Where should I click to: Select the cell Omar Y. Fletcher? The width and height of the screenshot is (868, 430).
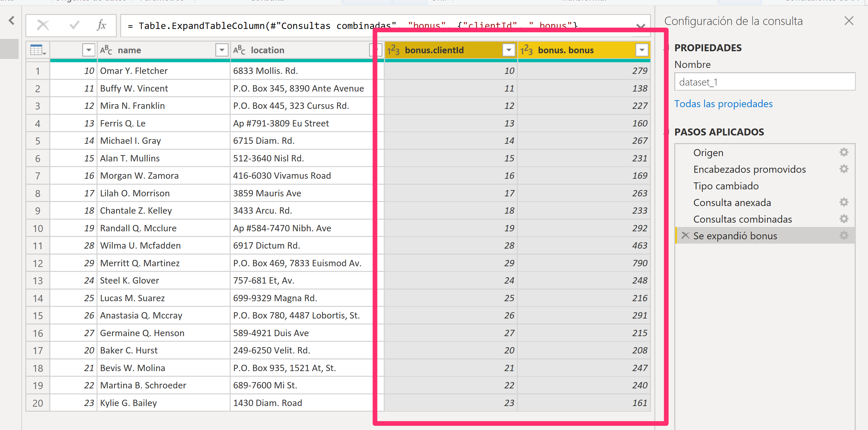click(x=163, y=71)
